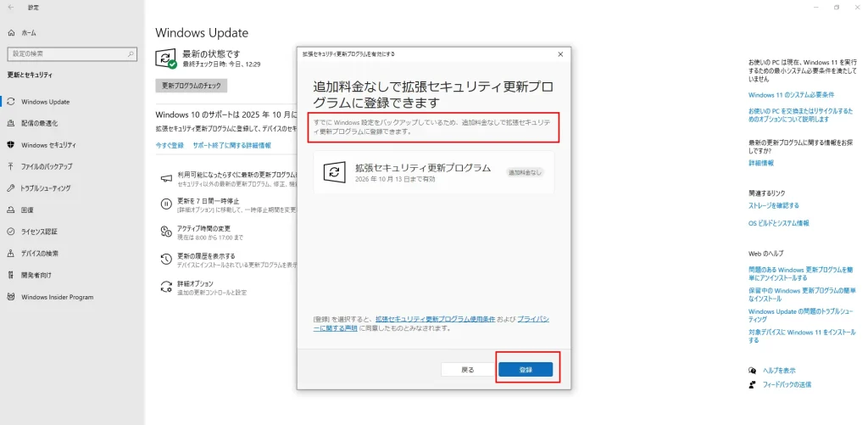
Task: Click the ライセンス認証 checkmark icon
Action: pyautogui.click(x=12, y=232)
